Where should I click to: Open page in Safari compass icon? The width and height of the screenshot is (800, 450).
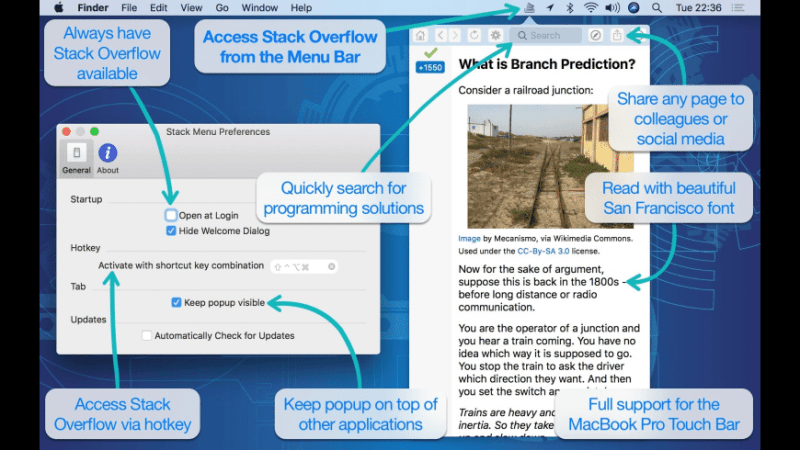(x=595, y=35)
